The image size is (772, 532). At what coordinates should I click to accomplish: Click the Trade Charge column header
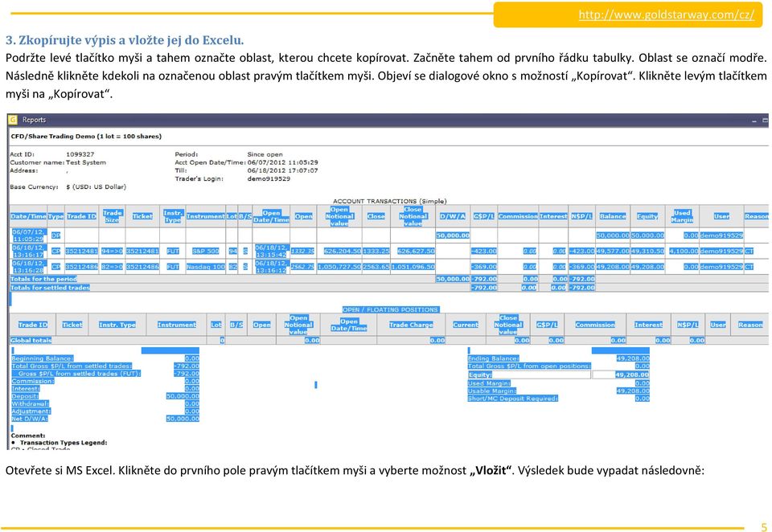[x=411, y=325]
